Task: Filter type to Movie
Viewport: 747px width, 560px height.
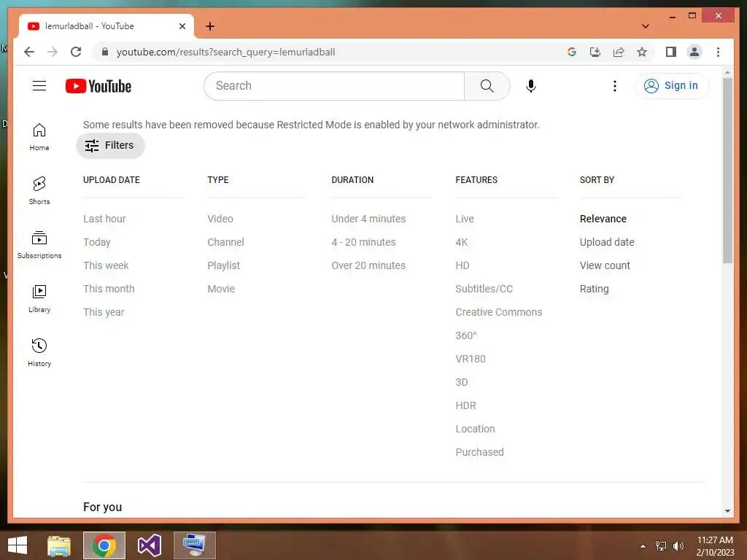Action: 221,289
